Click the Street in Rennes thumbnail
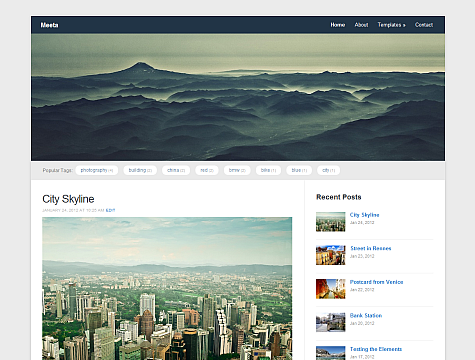This screenshot has height=360, width=475. coord(331,255)
